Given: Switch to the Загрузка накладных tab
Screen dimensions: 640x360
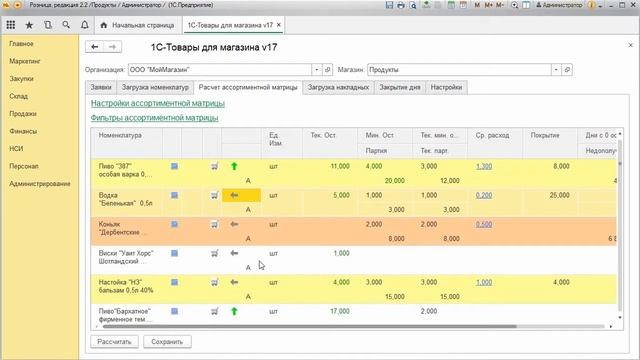Looking at the screenshot, I should coord(338,87).
